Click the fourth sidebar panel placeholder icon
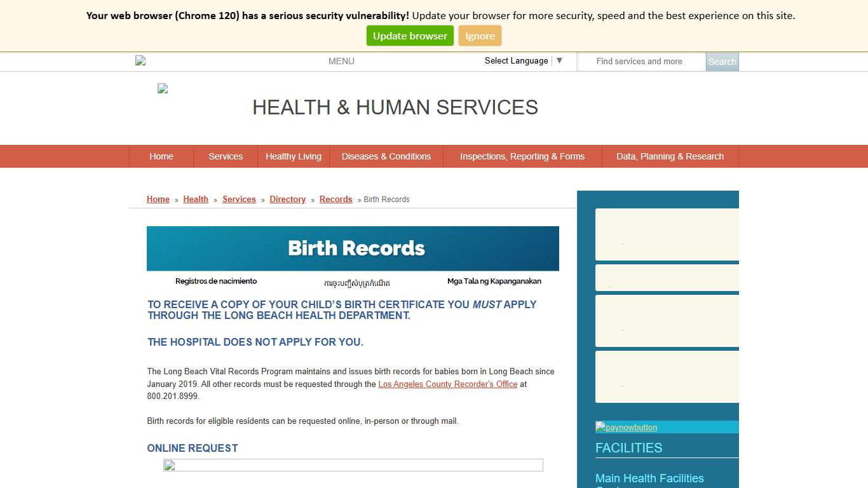The width and height of the screenshot is (868, 488). pyautogui.click(x=621, y=383)
